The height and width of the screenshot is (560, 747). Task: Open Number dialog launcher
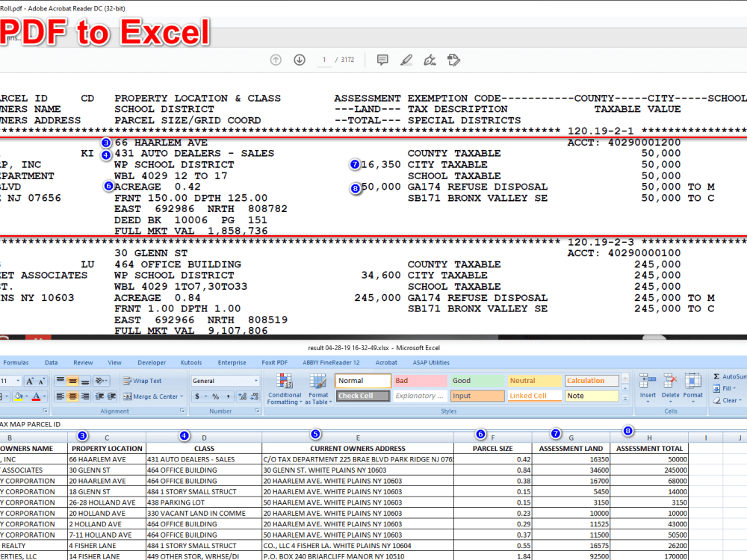[x=257, y=411]
